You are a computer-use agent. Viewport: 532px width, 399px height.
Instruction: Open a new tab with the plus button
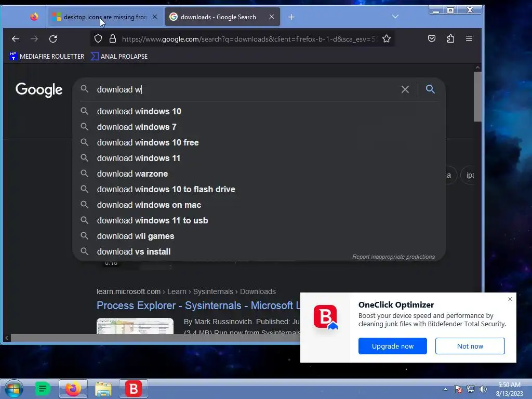[291, 17]
